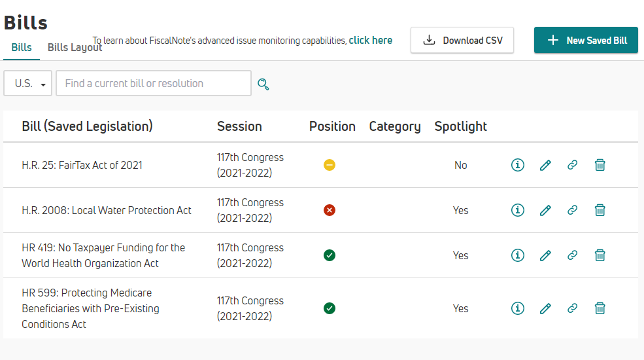Click HR 419 green support position icon

(x=330, y=255)
